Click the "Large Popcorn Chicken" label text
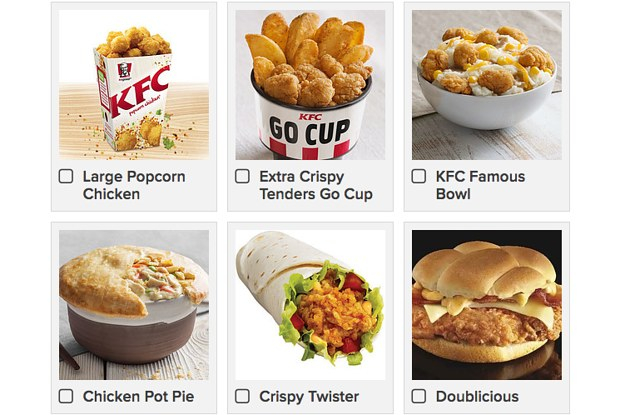The width and height of the screenshot is (625, 415). pos(134,185)
